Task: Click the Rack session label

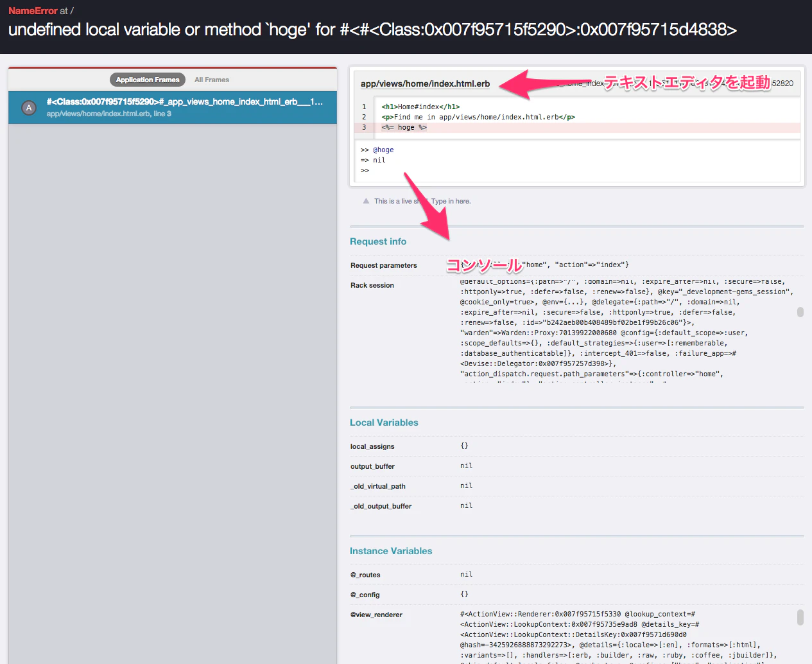Action: pos(372,285)
